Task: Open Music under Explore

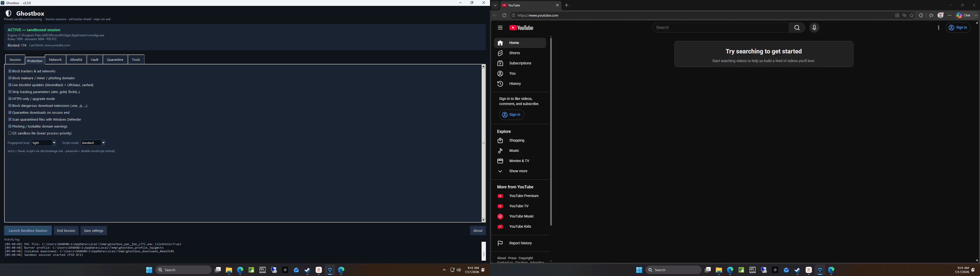Action: click(520, 151)
